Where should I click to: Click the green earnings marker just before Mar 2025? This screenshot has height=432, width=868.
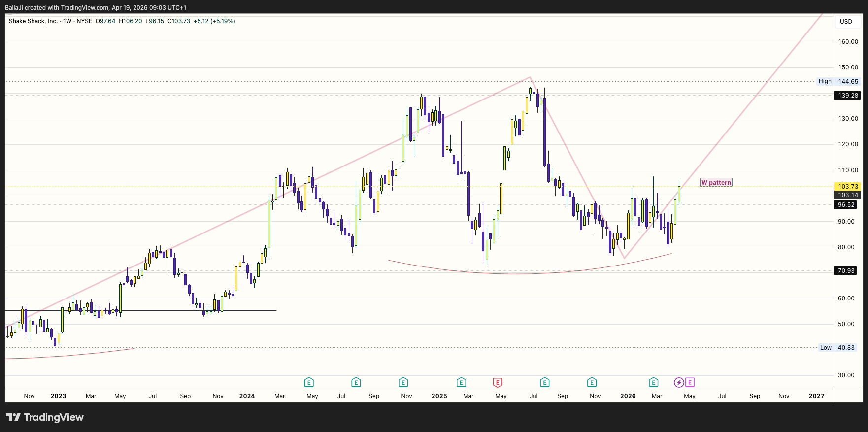point(461,382)
